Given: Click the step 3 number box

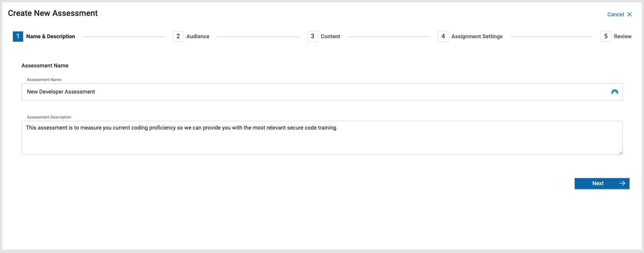Looking at the screenshot, I should pos(312,36).
